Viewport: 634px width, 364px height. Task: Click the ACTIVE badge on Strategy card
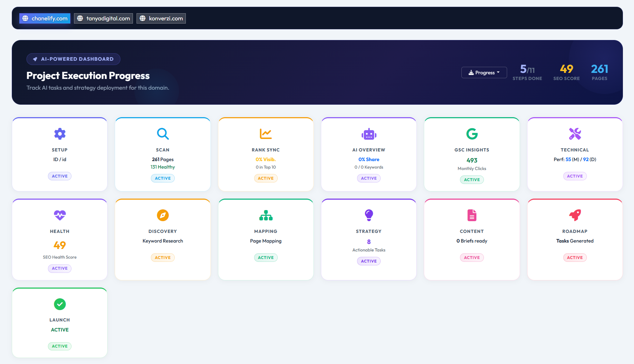[x=369, y=261]
